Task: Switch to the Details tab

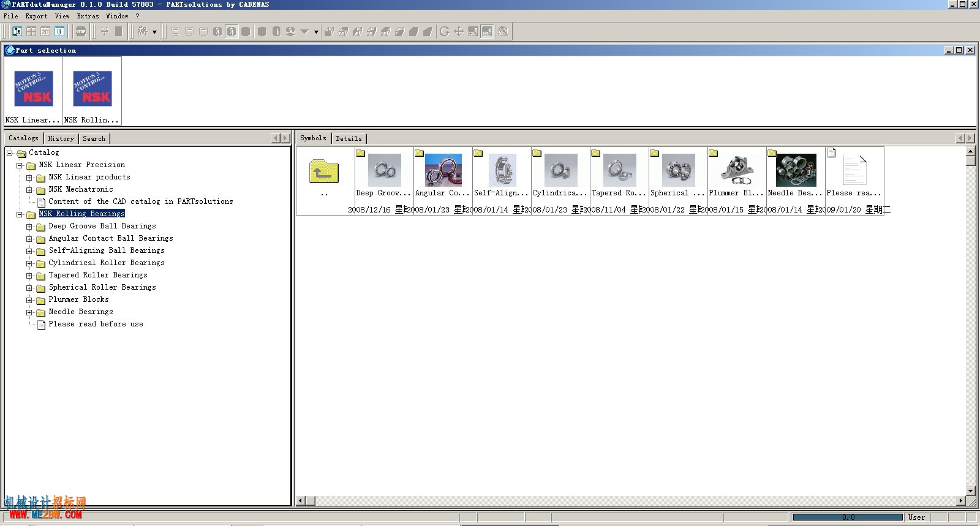Action: [x=349, y=138]
